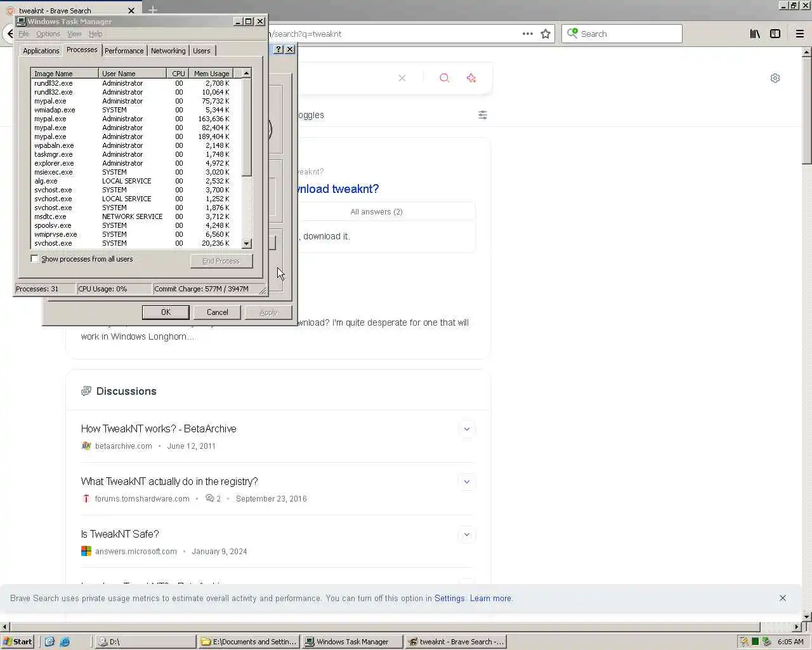This screenshot has height=650, width=812.
Task: Open page actions three-dot menu in address bar
Action: pyautogui.click(x=527, y=34)
